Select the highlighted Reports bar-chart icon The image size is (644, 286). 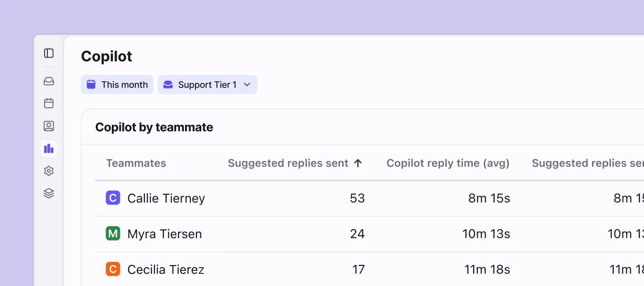tap(48, 148)
